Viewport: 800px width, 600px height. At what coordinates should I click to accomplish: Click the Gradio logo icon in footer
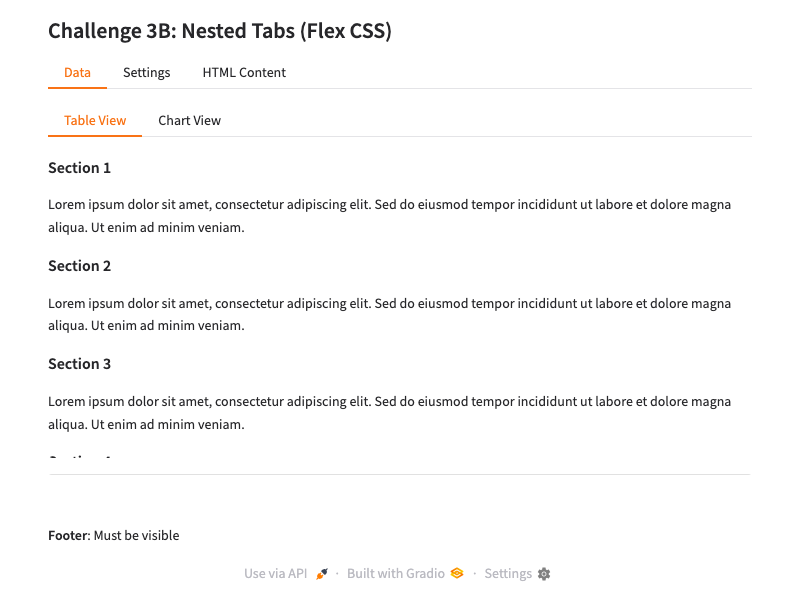click(x=457, y=574)
